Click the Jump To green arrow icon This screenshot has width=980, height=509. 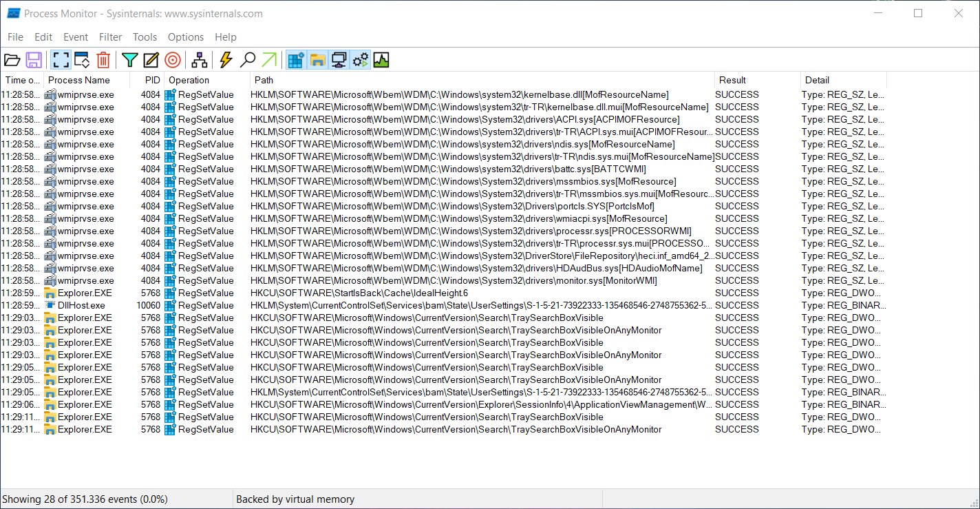(269, 60)
